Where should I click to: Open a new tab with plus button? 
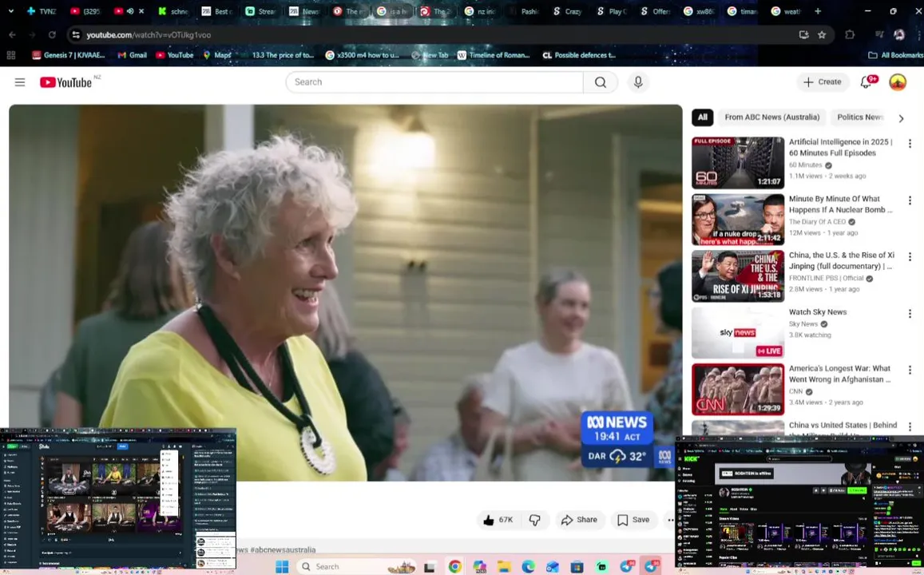(817, 11)
